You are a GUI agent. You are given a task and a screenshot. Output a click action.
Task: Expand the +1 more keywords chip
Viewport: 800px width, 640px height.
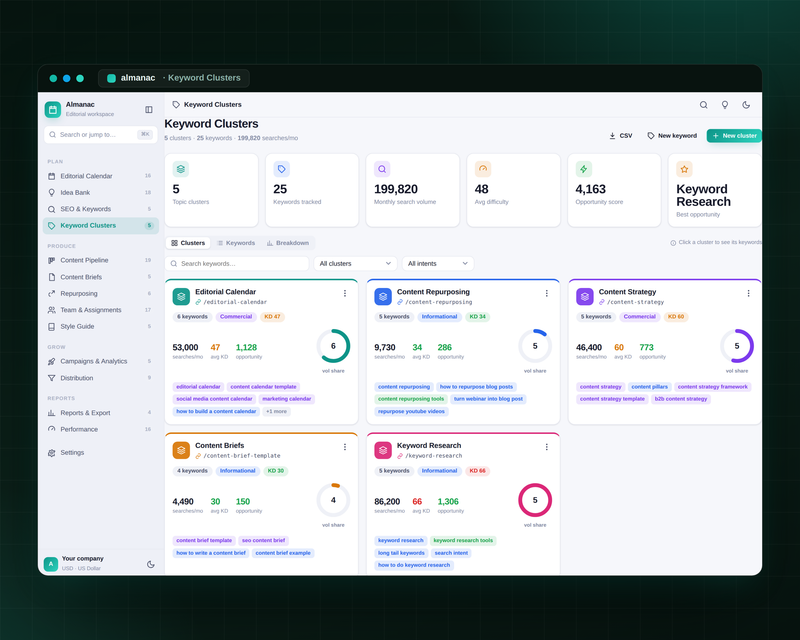pyautogui.click(x=277, y=411)
